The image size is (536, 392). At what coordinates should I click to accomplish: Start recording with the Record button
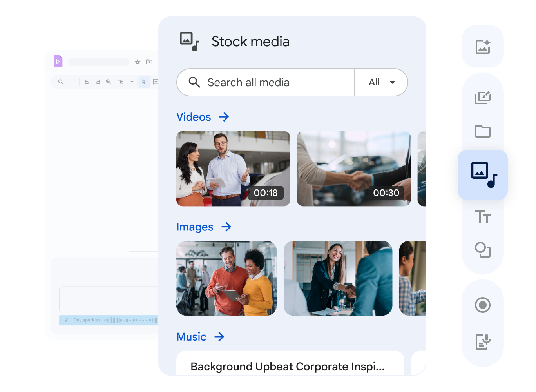pyautogui.click(x=482, y=305)
